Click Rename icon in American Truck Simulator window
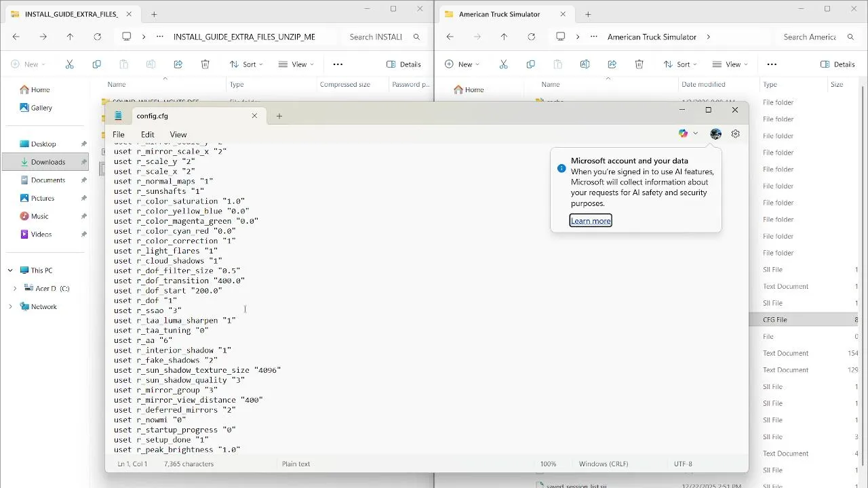Image resolution: width=868 pixels, height=488 pixels. (585, 64)
